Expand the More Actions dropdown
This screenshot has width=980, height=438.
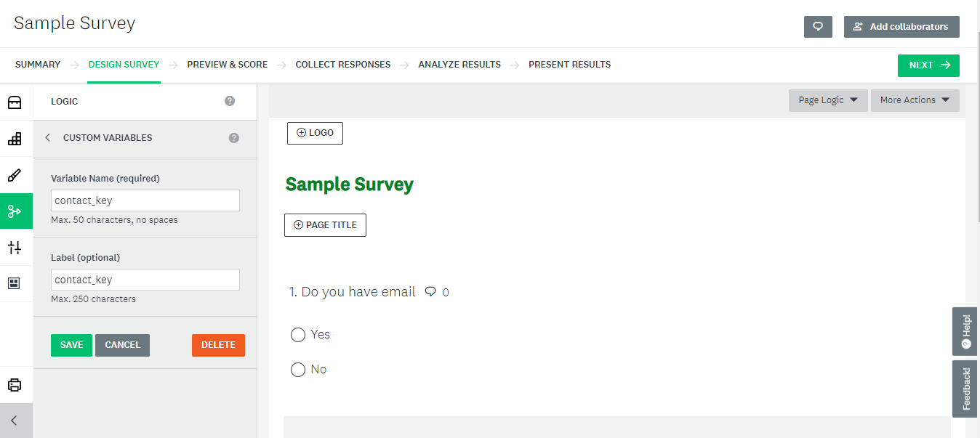pos(915,100)
